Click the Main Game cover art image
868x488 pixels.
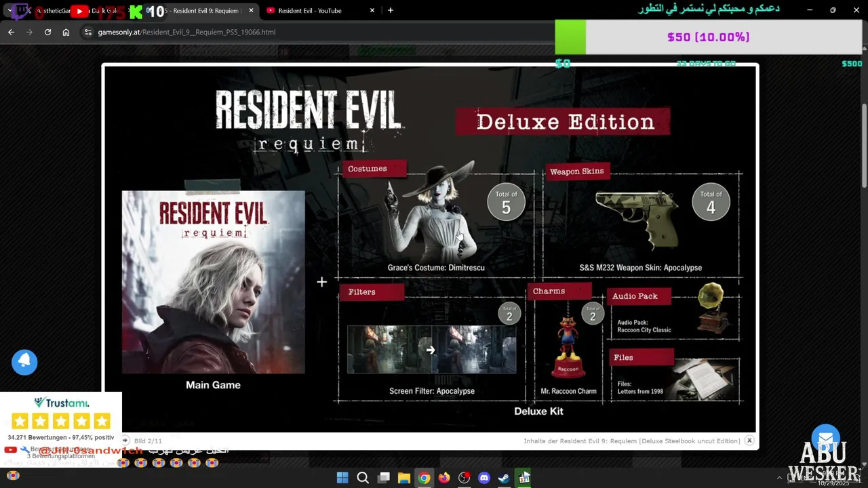tap(213, 282)
